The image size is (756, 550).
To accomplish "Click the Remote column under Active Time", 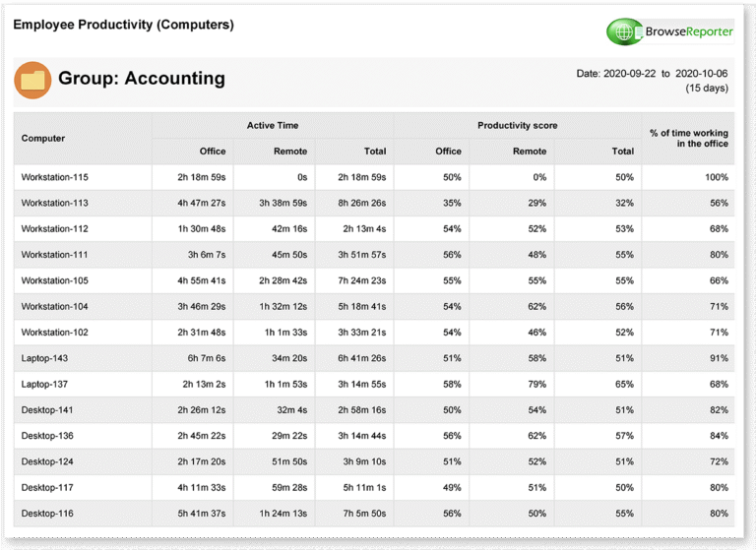I will [x=290, y=152].
